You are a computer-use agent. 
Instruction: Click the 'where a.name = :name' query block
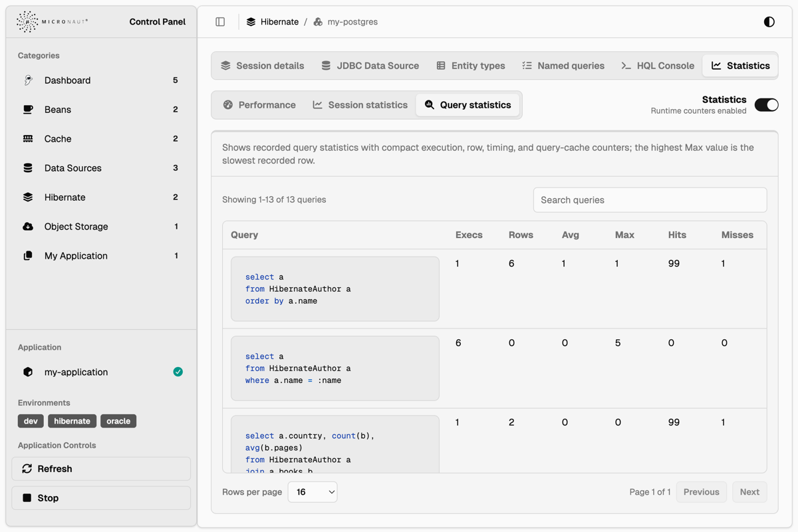(335, 368)
